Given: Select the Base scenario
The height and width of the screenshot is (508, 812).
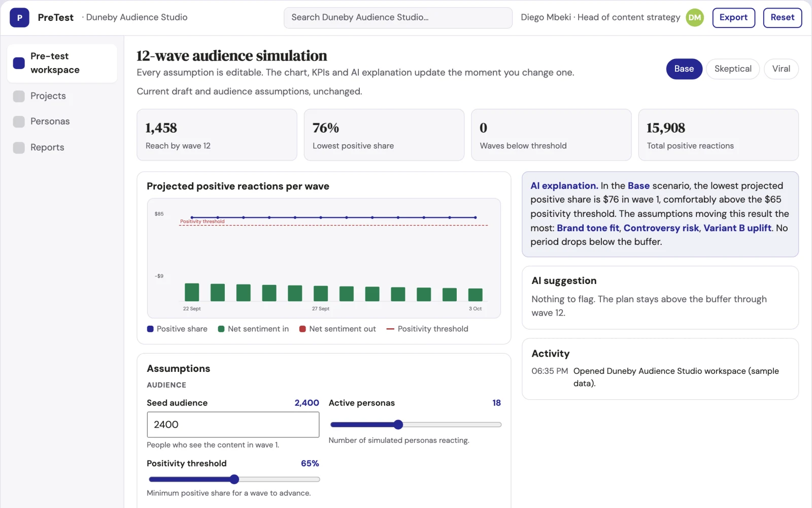Looking at the screenshot, I should click(684, 69).
